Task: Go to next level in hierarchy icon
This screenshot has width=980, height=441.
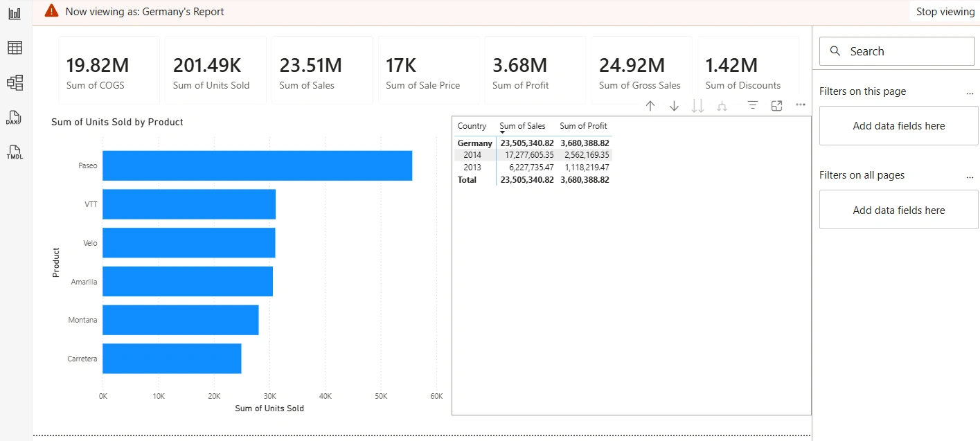Action: (x=698, y=106)
